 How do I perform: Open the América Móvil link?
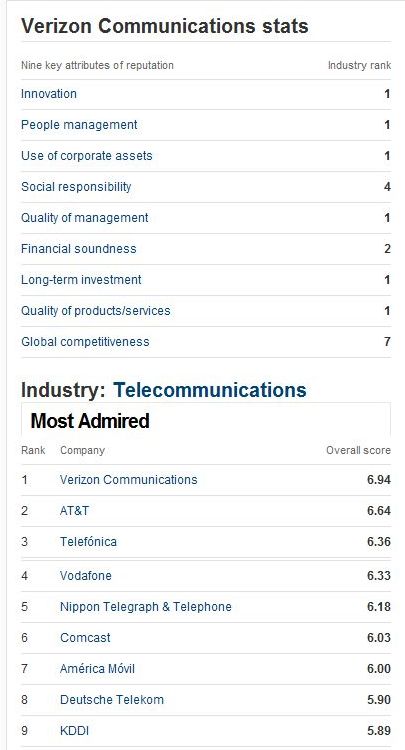(98, 669)
